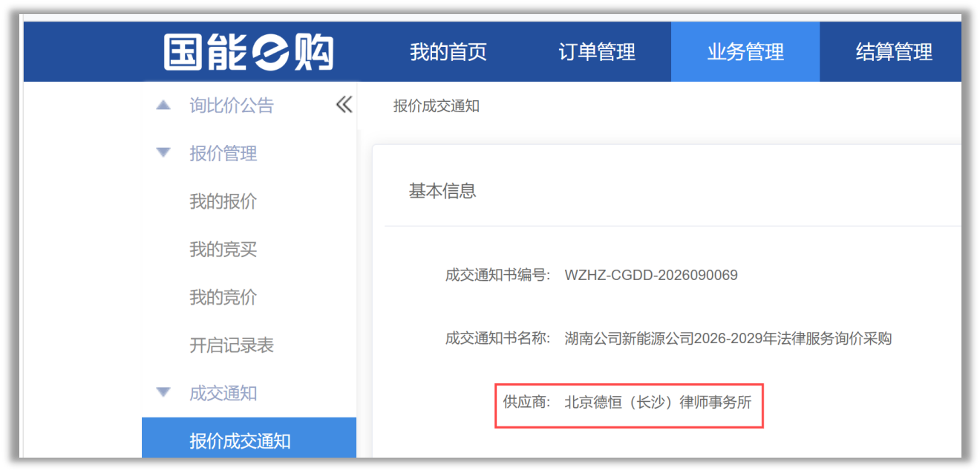Open the 我的首页 tab
The image size is (980, 471).
[x=448, y=52]
